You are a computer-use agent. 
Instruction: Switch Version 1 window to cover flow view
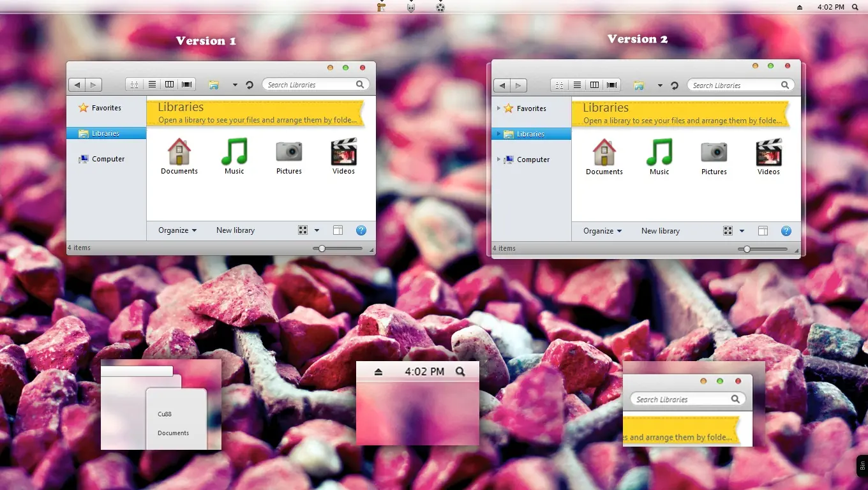pyautogui.click(x=187, y=84)
